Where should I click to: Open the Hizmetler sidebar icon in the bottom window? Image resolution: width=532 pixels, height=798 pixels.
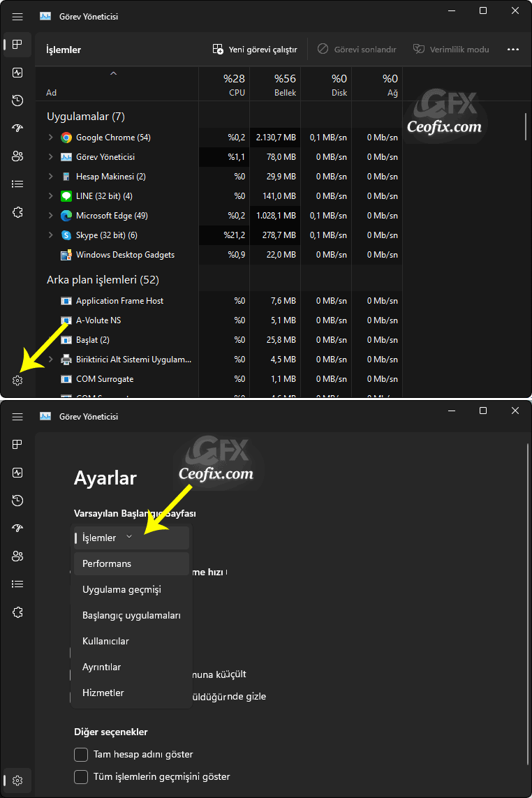click(17, 612)
